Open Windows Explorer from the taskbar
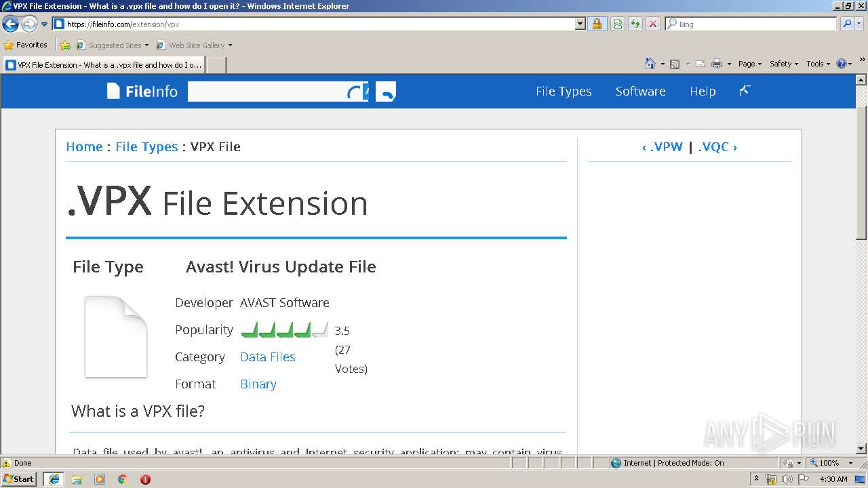The height and width of the screenshot is (488, 868). (x=77, y=479)
